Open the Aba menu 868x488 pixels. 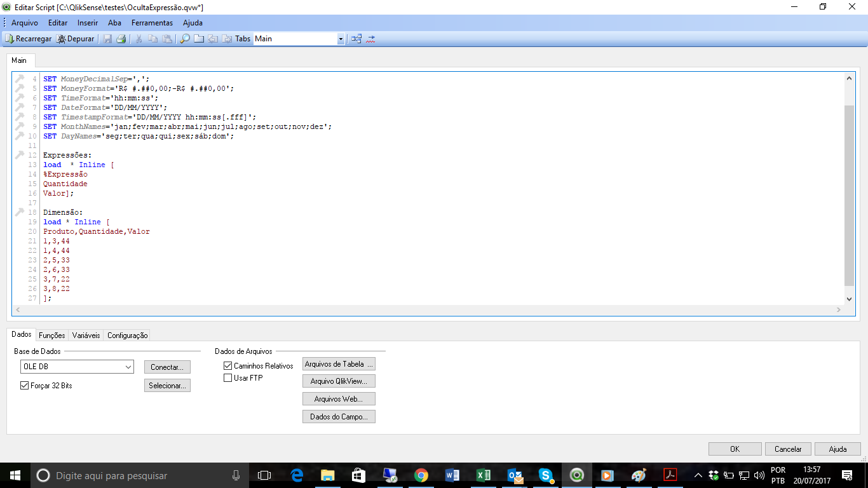point(114,23)
